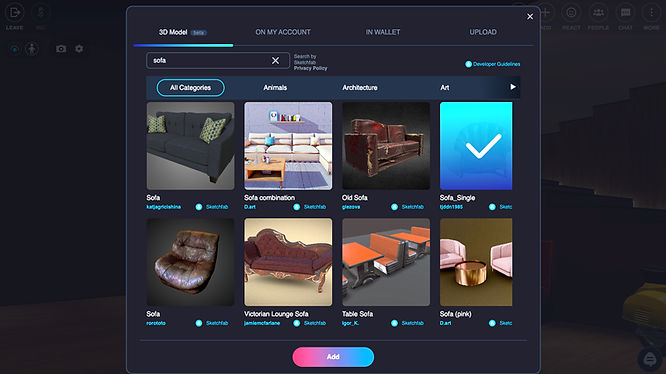Show more categories with arrow

click(x=513, y=87)
